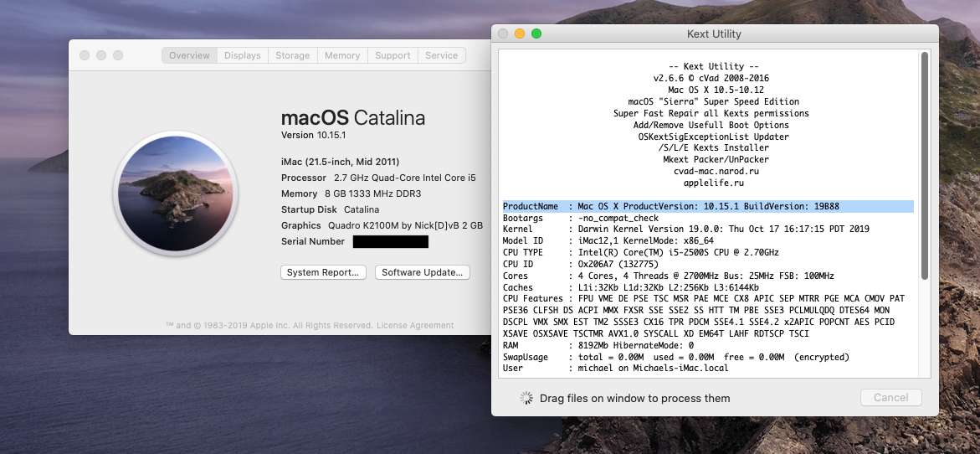This screenshot has width=980, height=454.
Task: Click the Memory 8 GB 1333 MHz line
Action: tap(351, 193)
